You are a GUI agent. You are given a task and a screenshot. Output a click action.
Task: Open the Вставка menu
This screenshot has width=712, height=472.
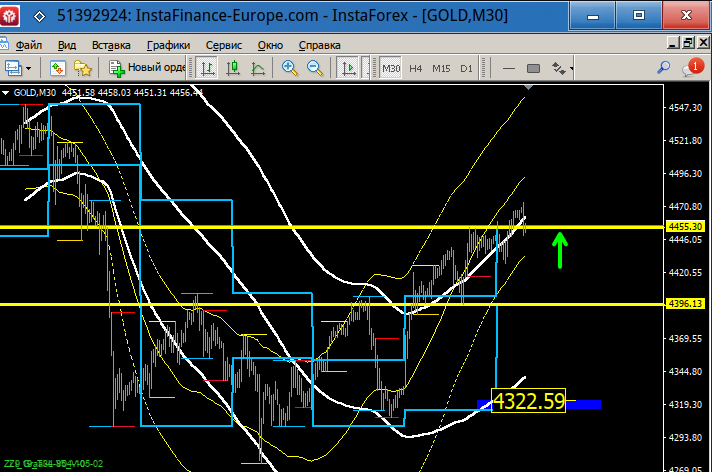click(x=111, y=45)
